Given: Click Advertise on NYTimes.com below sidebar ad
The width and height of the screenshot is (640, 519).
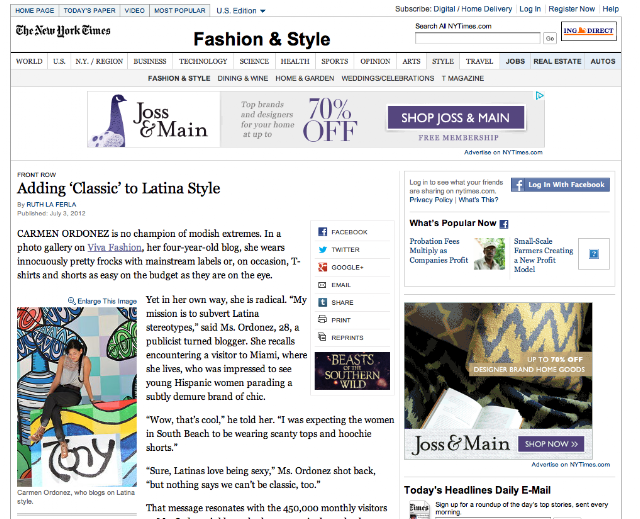Looking at the screenshot, I should pos(571,464).
